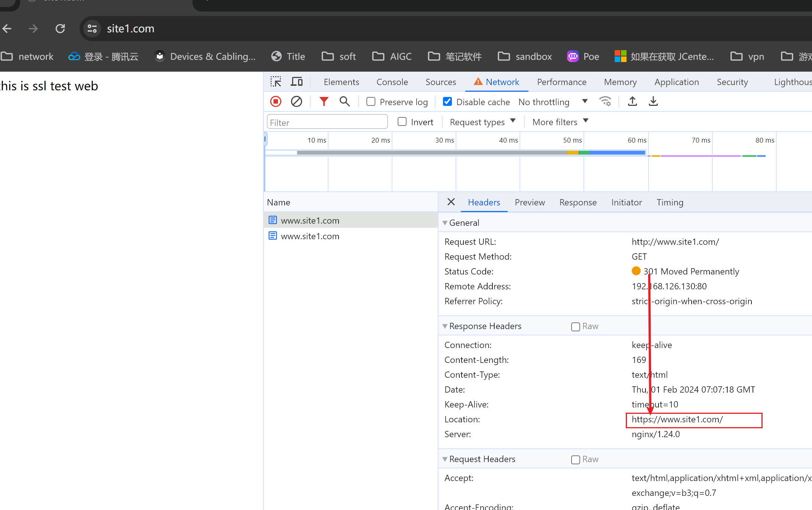Screen dimensions: 812x510
Task: Clear the network log
Action: coord(296,101)
